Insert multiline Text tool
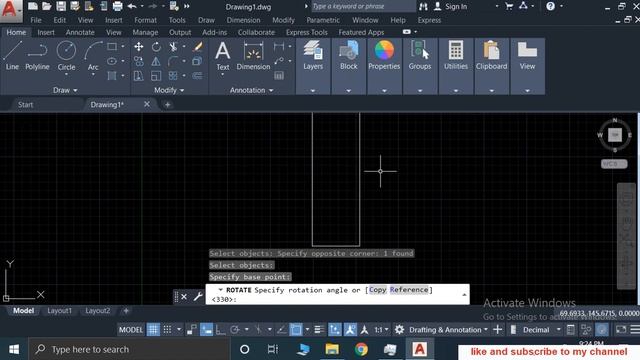Image resolution: width=640 pixels, height=360 pixels. [x=222, y=55]
